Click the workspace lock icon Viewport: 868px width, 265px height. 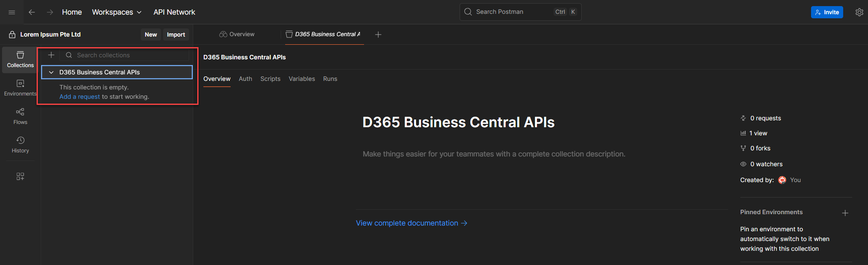(x=12, y=35)
